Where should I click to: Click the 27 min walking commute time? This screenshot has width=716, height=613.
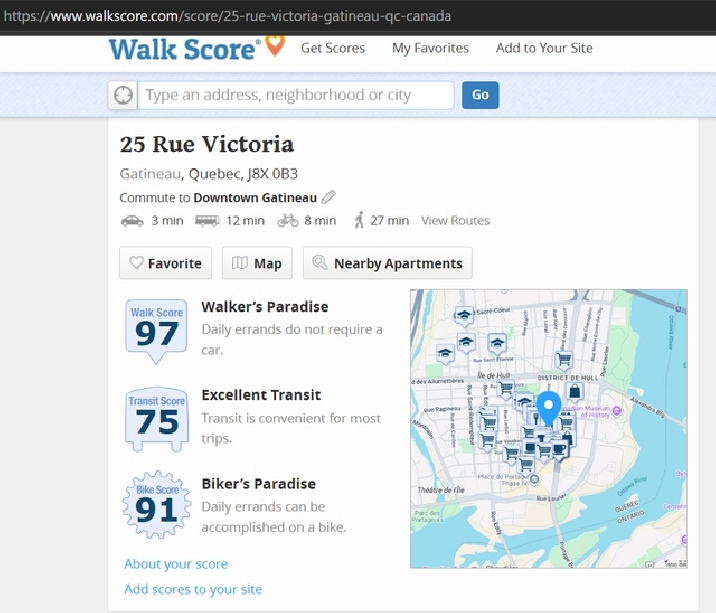(390, 221)
